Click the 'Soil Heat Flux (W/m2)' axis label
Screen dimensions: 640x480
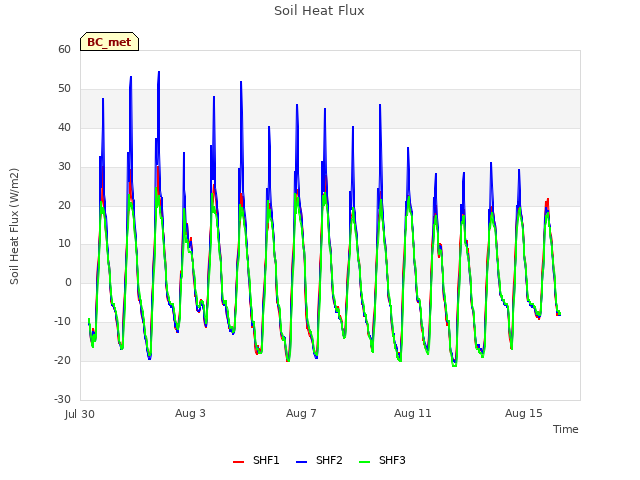click(x=14, y=226)
